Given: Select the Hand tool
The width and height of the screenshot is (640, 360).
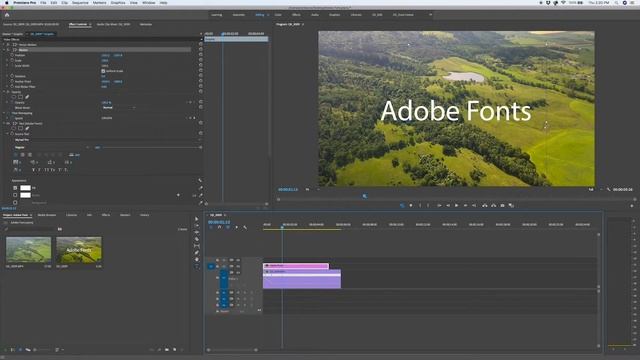Looking at the screenshot, I should click(197, 259).
